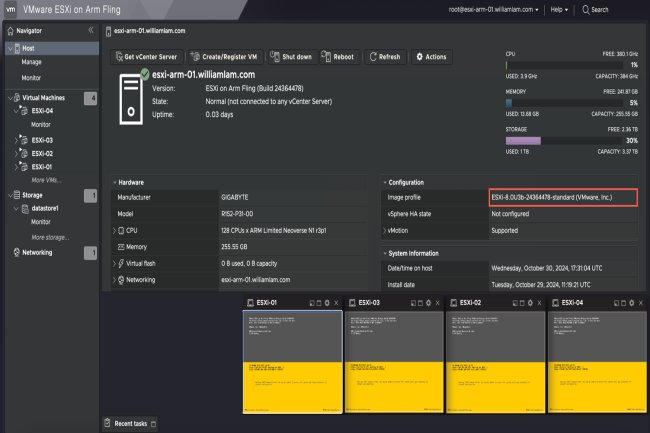Click the purple storage usage bar
Screen dimensions: 650x433
523,141
